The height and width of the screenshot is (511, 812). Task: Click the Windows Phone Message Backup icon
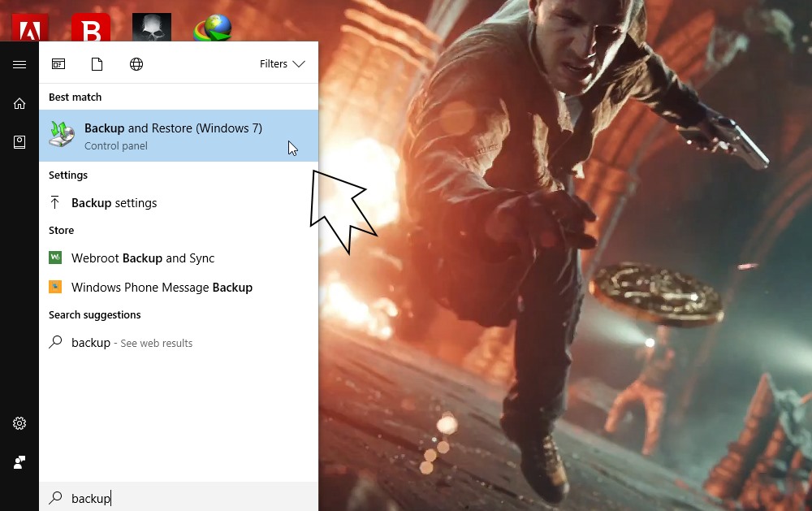tap(55, 287)
